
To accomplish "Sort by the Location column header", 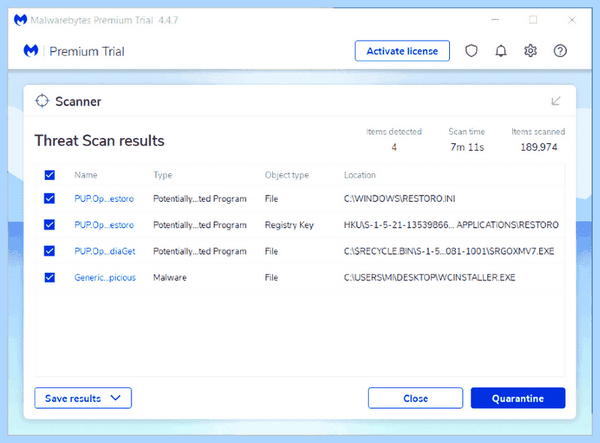I will pyautogui.click(x=360, y=175).
